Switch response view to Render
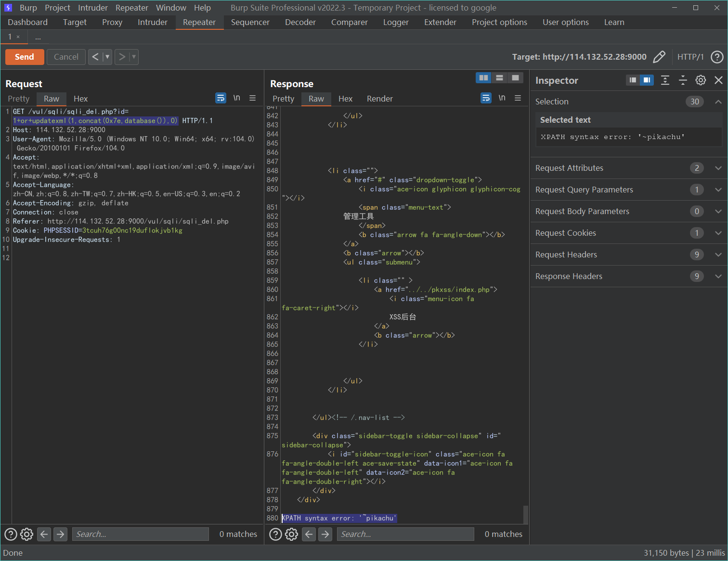Viewport: 728px width, 561px height. click(x=380, y=99)
